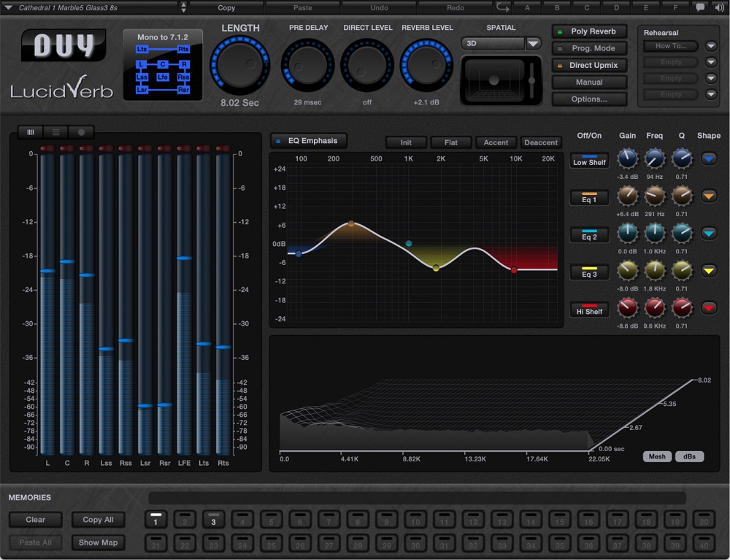Select comparison slot A
Viewport: 730px width, 560px height.
tap(527, 7)
